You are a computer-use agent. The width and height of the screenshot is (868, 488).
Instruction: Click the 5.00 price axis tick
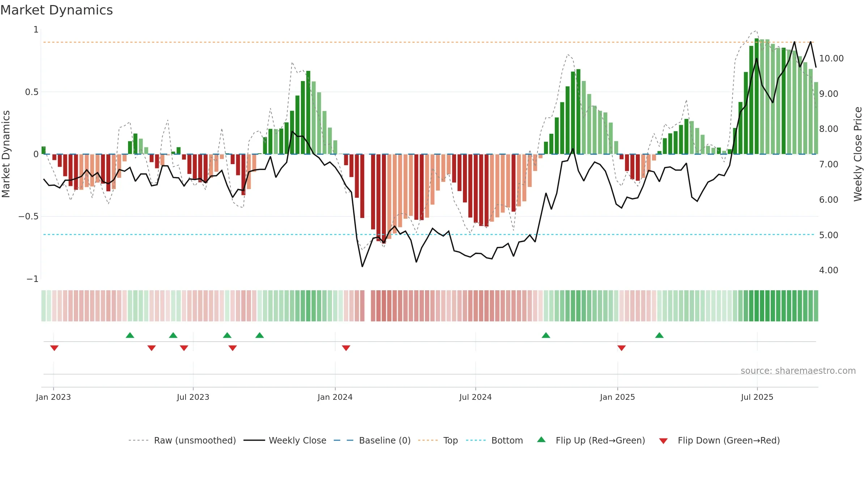pyautogui.click(x=829, y=235)
